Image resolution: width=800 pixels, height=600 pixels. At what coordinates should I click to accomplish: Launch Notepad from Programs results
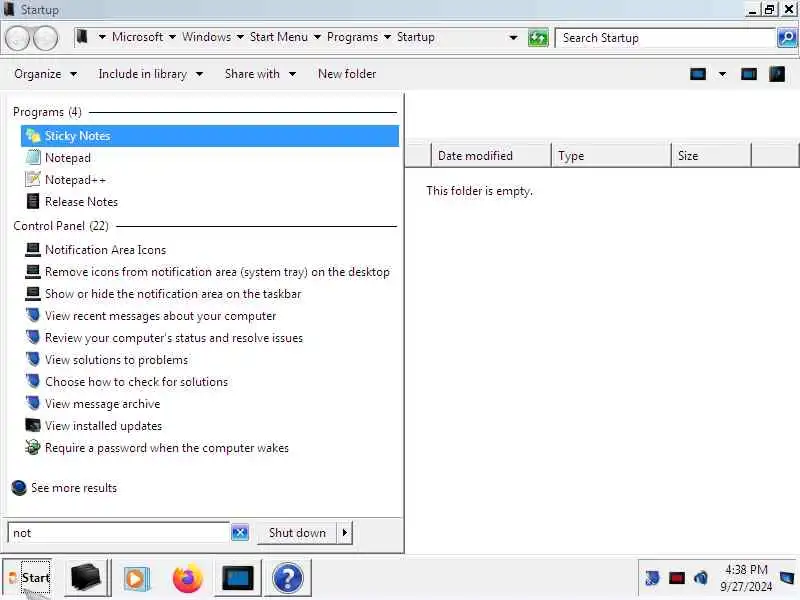(68, 158)
